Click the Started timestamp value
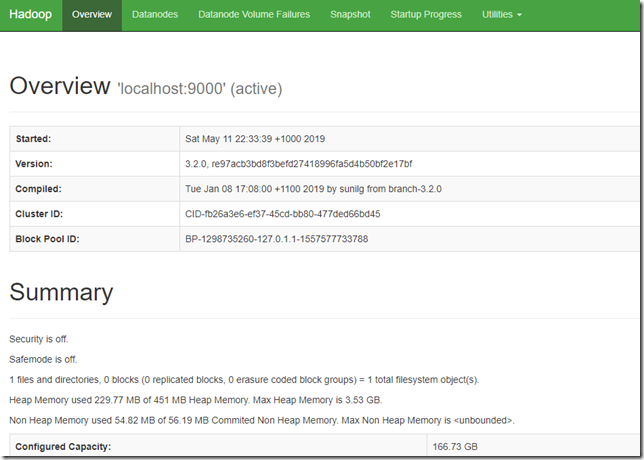The image size is (644, 460). click(255, 139)
